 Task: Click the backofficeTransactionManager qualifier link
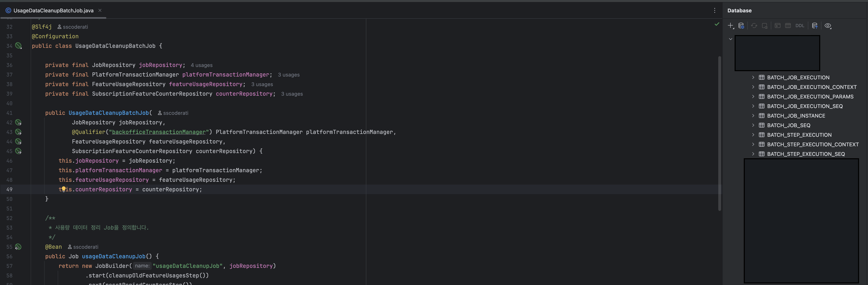tap(158, 132)
